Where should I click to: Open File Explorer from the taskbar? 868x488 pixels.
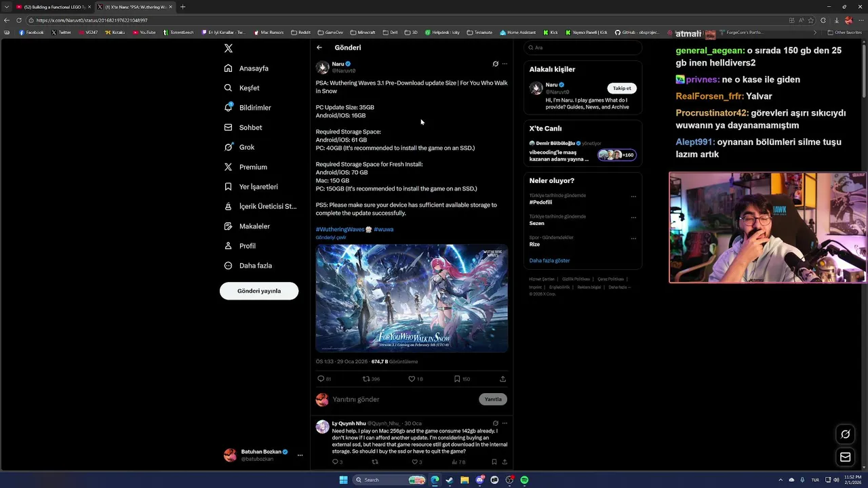465,480
